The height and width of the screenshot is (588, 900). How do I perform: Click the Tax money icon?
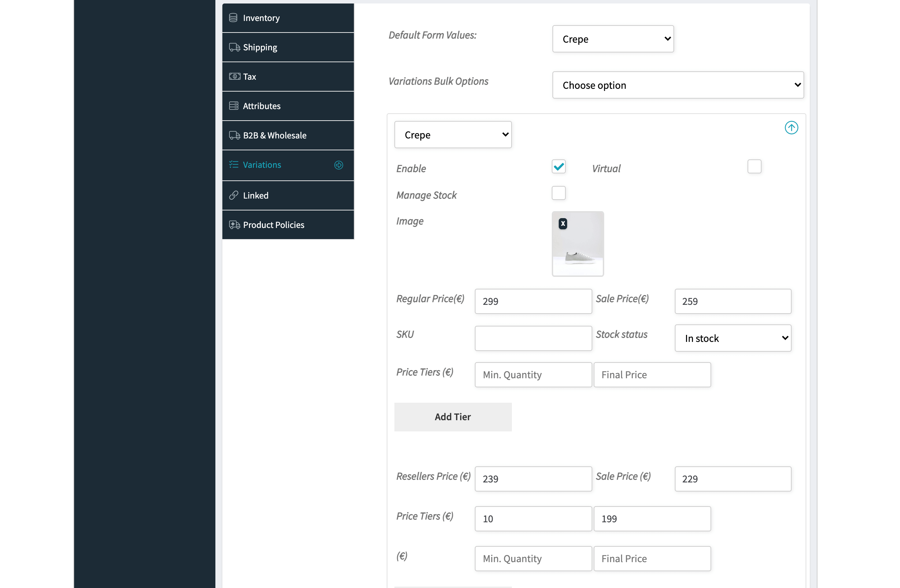(235, 76)
